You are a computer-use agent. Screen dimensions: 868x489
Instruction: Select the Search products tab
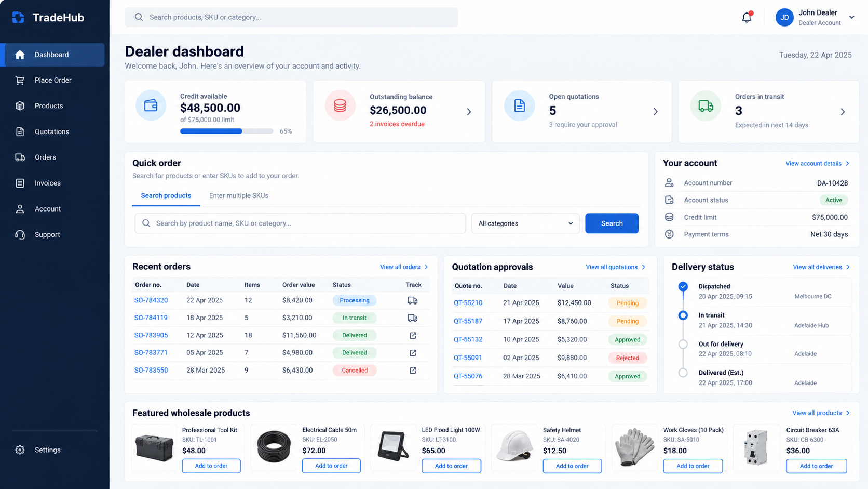coord(166,195)
